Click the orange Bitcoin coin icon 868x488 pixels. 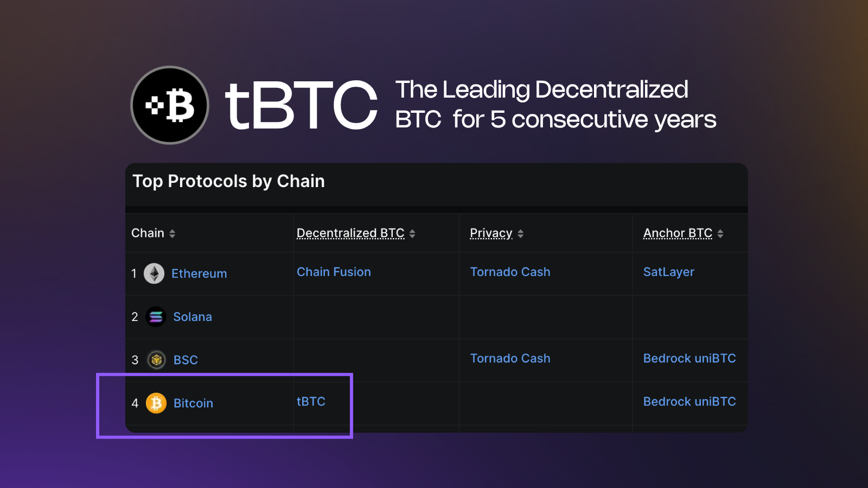pos(156,403)
